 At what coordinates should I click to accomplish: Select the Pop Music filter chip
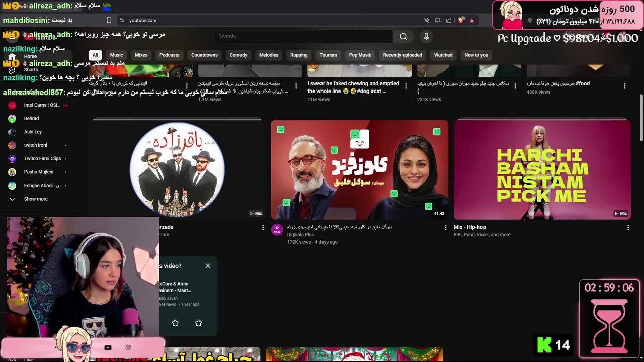coord(360,55)
